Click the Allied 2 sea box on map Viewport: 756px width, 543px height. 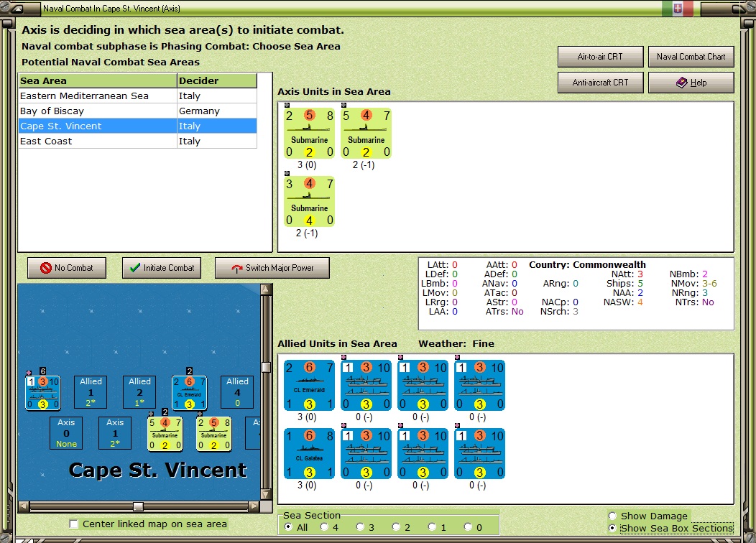click(x=140, y=392)
